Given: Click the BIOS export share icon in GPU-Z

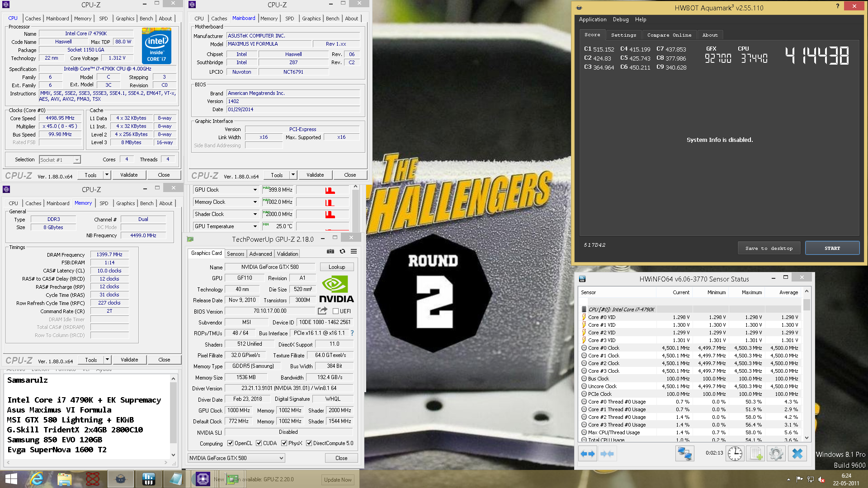Looking at the screenshot, I should tap(322, 311).
